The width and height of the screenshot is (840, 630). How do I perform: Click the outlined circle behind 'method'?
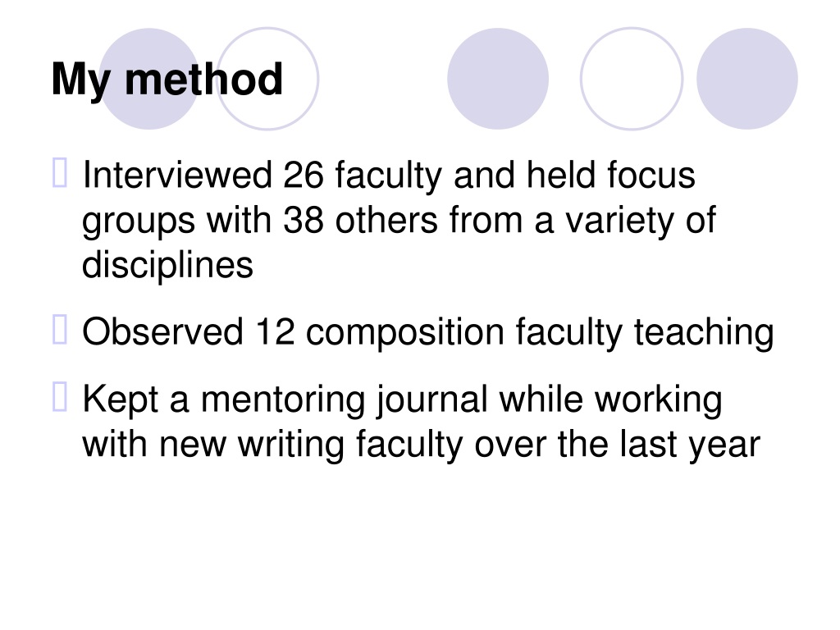click(267, 79)
